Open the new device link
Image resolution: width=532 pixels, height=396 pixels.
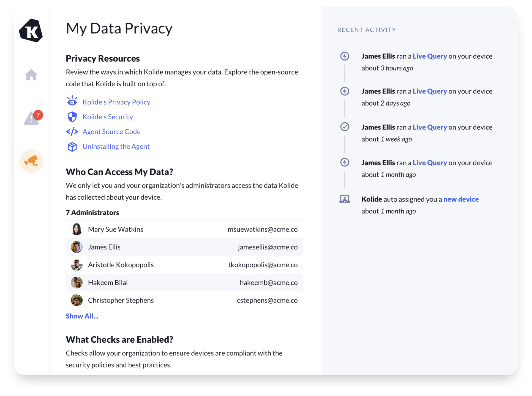461,199
